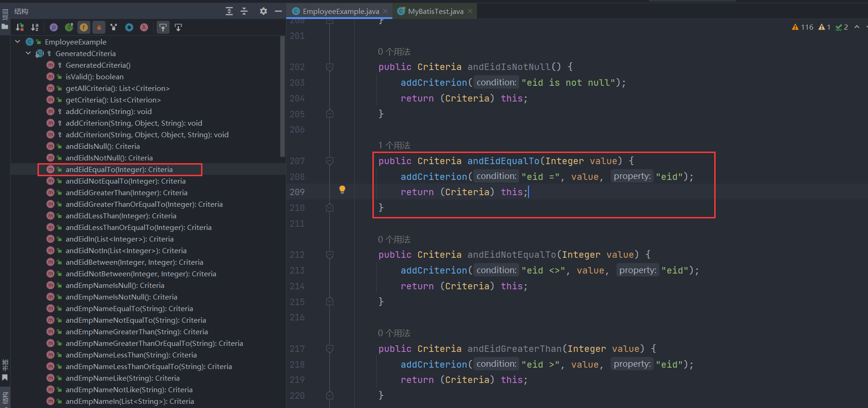Click '0 个用法' hint above andEidNotEqualTo
This screenshot has height=408, width=868.
[x=394, y=240]
